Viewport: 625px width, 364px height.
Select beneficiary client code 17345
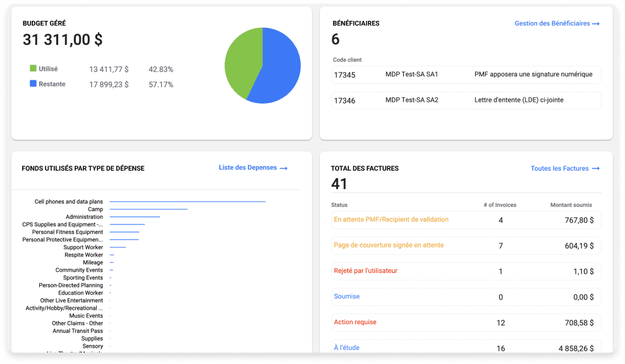pyautogui.click(x=344, y=75)
